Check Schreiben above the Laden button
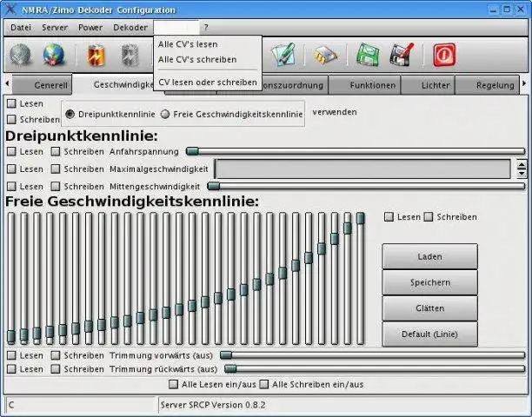 (x=429, y=217)
